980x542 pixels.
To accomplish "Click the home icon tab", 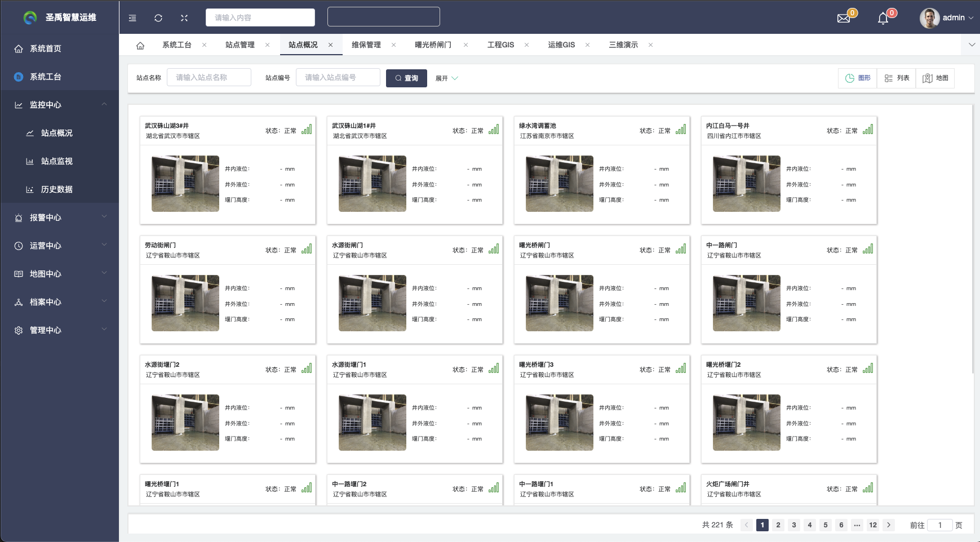I will click(140, 46).
